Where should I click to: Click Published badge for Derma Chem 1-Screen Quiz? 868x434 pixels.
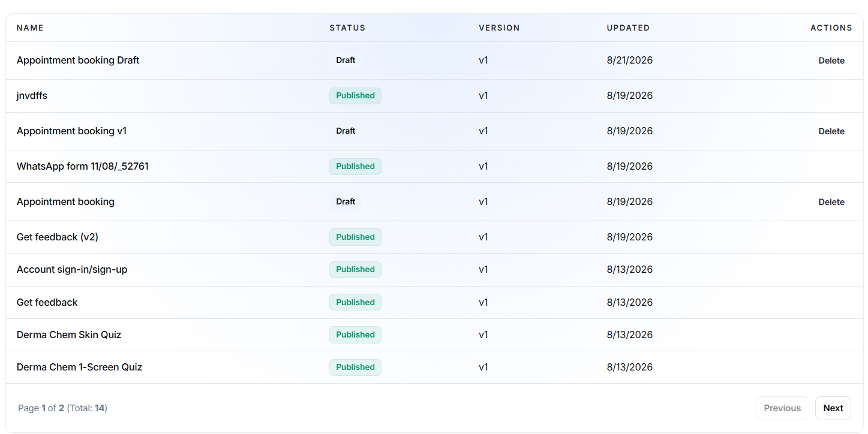[355, 367]
